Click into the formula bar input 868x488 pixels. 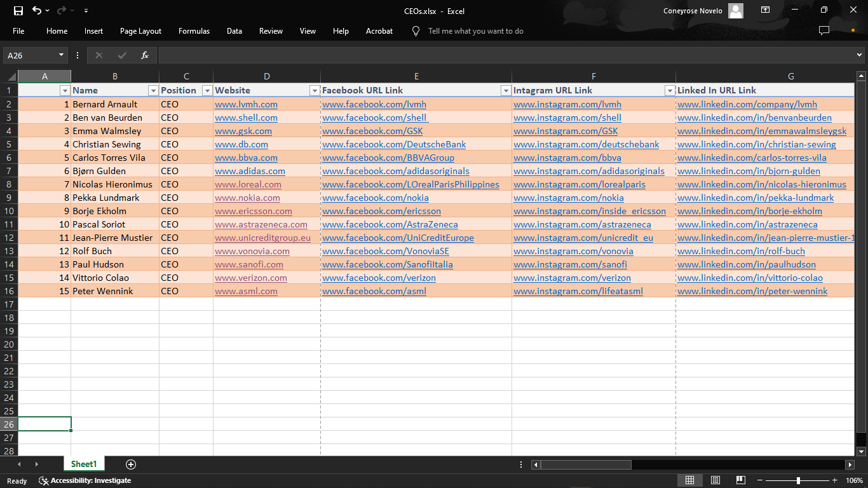pyautogui.click(x=506, y=55)
